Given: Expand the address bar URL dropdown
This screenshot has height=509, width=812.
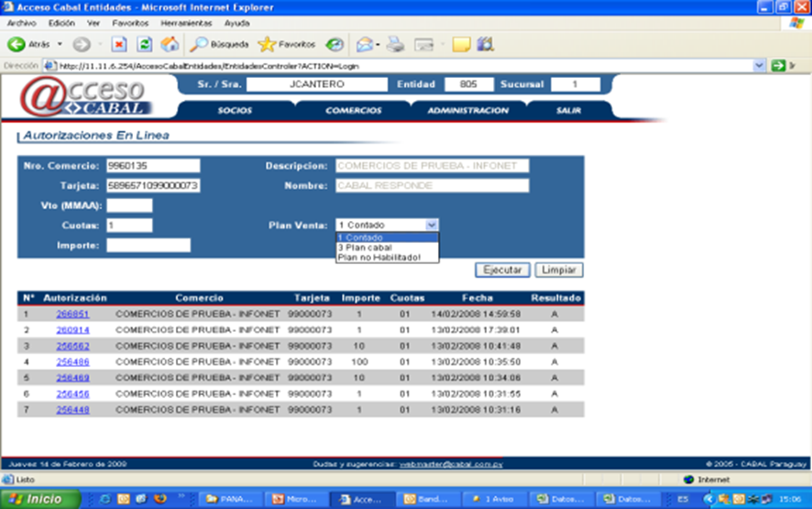Looking at the screenshot, I should (759, 66).
